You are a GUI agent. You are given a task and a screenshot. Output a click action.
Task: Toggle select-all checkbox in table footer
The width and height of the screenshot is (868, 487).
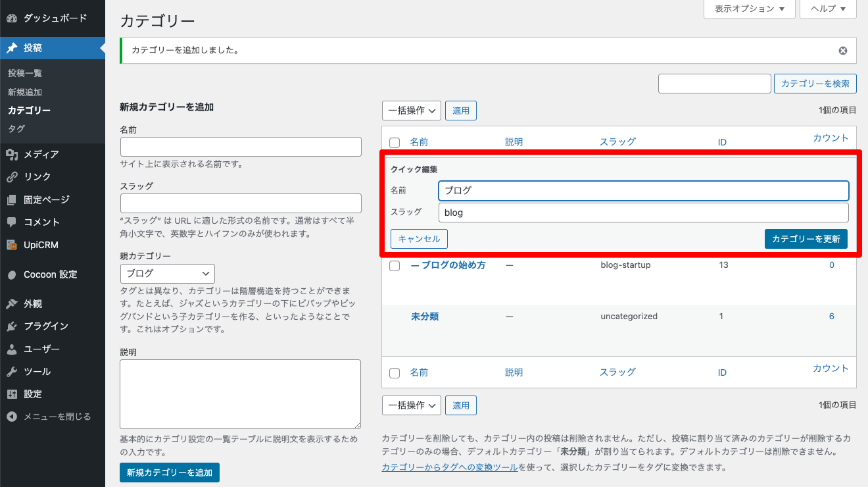coord(395,373)
